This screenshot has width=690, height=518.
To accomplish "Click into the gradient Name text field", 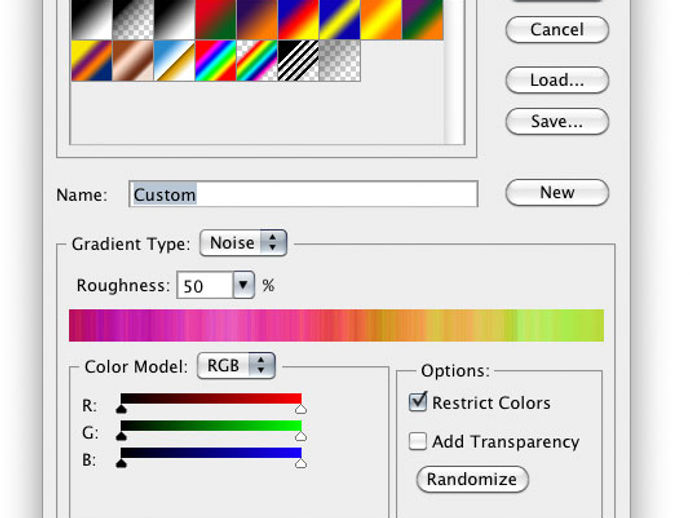I will point(303,194).
